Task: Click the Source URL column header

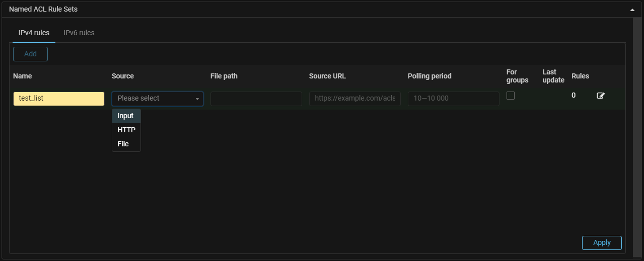Action: click(x=327, y=76)
